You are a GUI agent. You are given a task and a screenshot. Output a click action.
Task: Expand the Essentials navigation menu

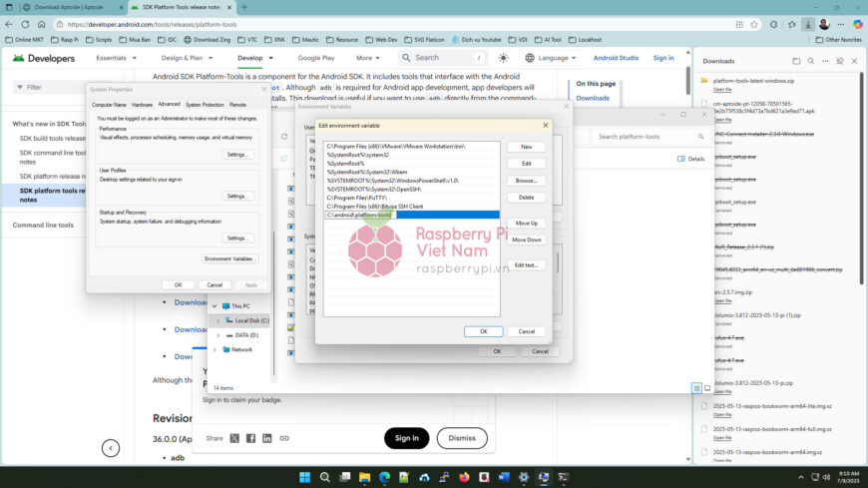(x=115, y=58)
